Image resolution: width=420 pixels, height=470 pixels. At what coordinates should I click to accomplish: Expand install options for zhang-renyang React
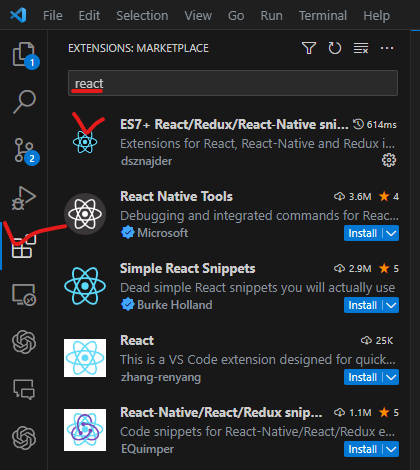tap(391, 377)
